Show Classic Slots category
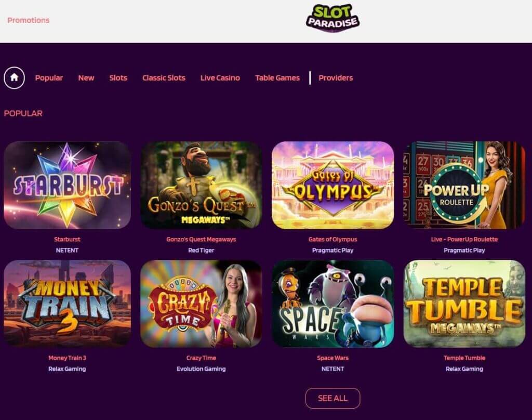The image size is (532, 420). click(x=164, y=78)
